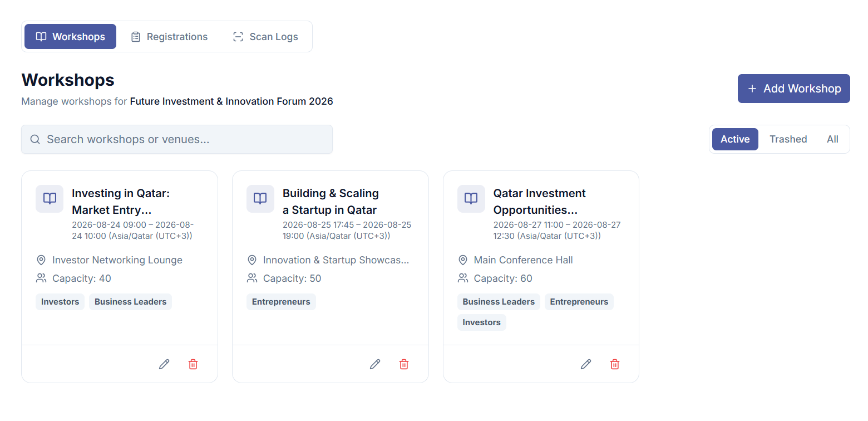
Task: Delete the Investing in Qatar workshop
Action: tap(193, 364)
